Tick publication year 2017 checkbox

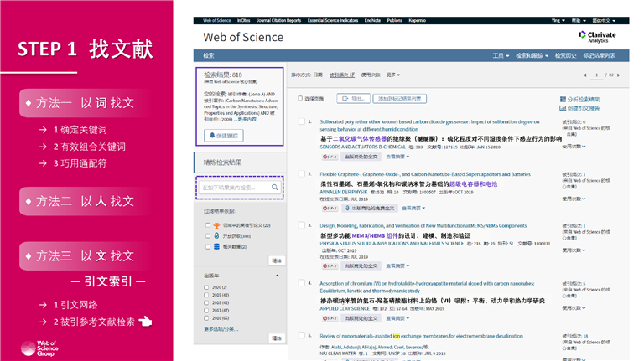tap(206, 311)
